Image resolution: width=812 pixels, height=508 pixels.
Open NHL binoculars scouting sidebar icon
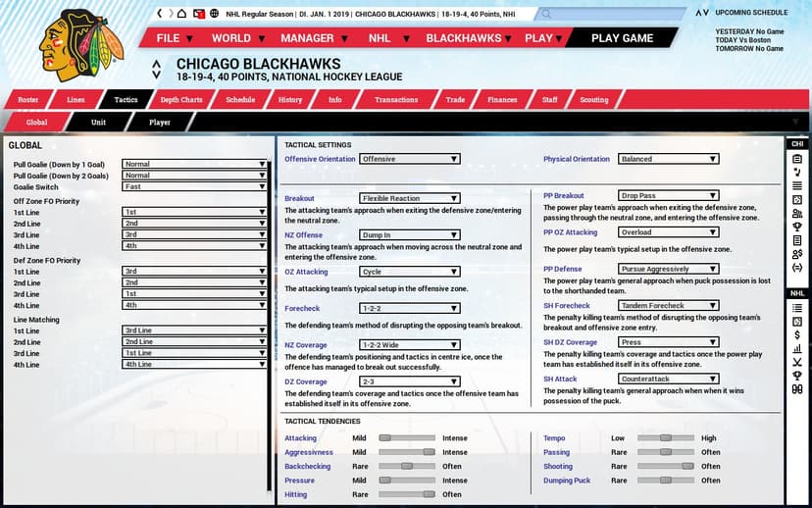797,389
